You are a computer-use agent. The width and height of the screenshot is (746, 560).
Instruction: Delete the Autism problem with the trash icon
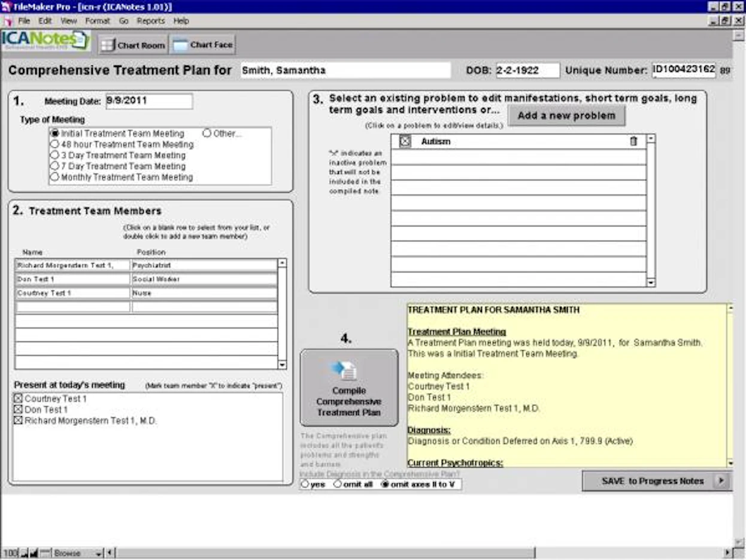click(x=633, y=142)
